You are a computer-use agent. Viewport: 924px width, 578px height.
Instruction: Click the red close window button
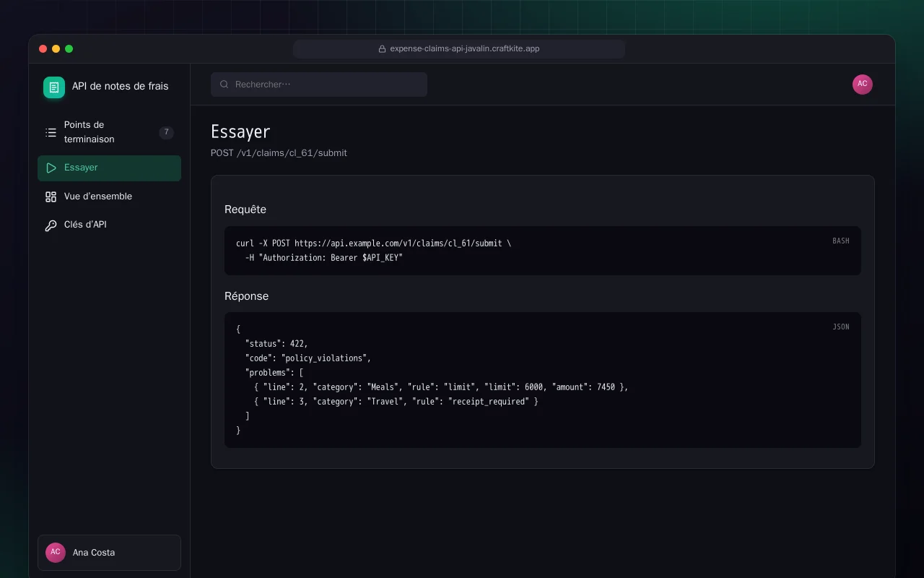coord(43,49)
